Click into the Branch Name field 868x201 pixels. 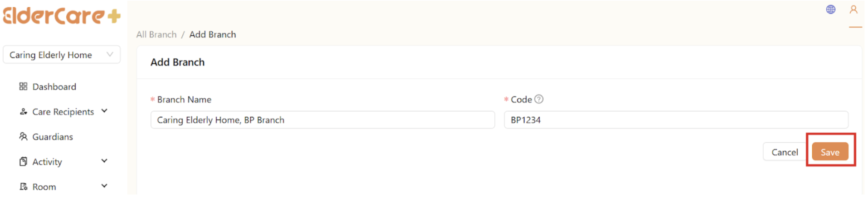tap(322, 120)
